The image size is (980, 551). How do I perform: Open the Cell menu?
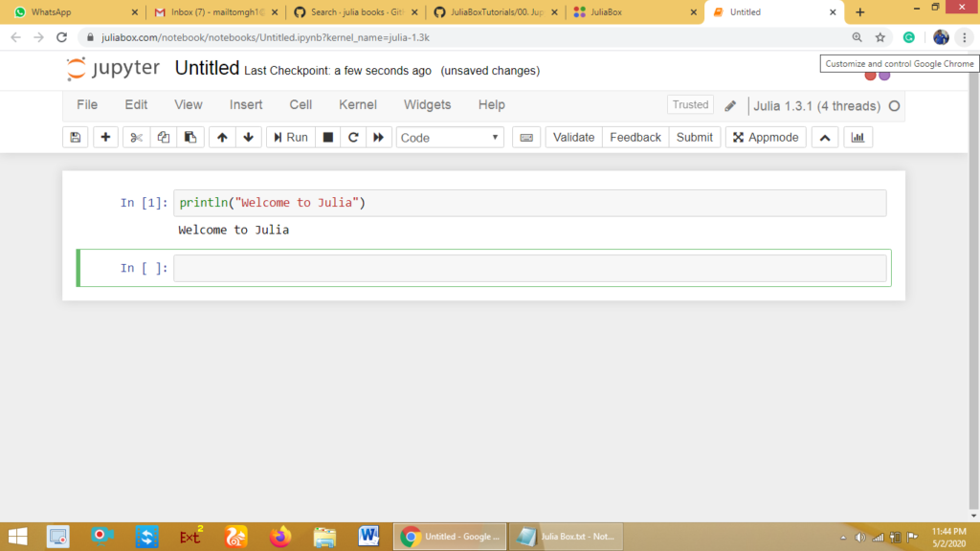coord(301,105)
